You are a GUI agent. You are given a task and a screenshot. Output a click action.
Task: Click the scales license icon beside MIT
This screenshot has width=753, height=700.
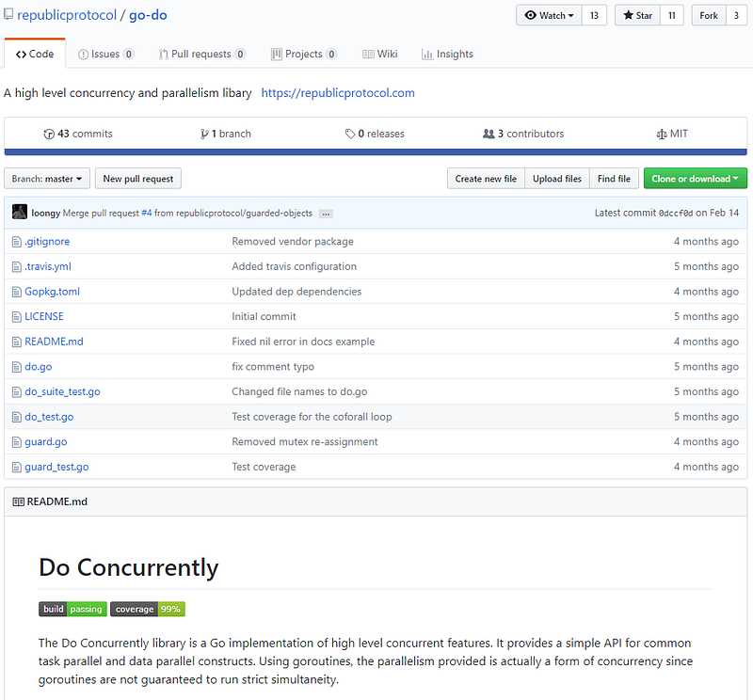662,135
